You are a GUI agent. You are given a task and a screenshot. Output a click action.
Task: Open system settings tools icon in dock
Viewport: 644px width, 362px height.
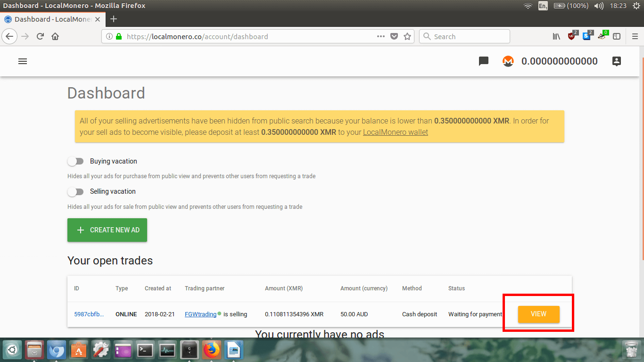pos(101,350)
